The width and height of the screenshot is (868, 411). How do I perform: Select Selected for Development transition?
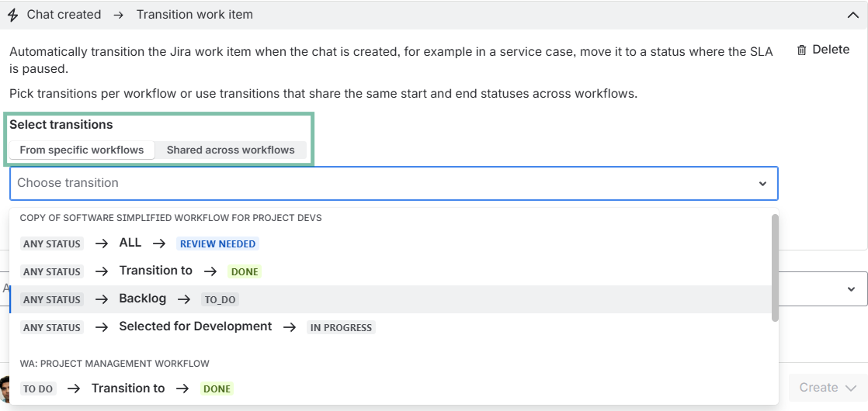click(x=195, y=327)
